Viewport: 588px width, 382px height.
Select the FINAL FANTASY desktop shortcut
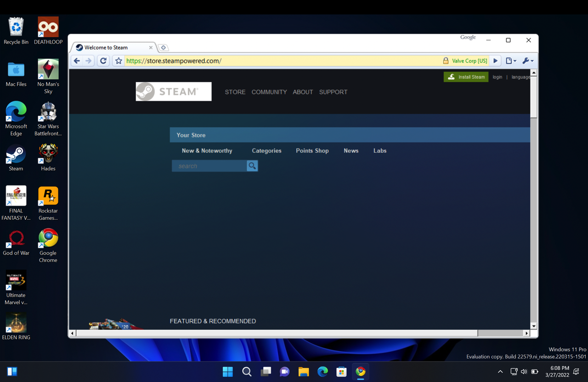(x=16, y=203)
